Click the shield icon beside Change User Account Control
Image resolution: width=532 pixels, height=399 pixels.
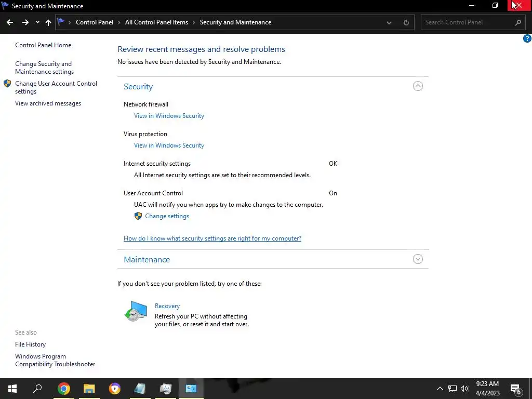pos(7,84)
